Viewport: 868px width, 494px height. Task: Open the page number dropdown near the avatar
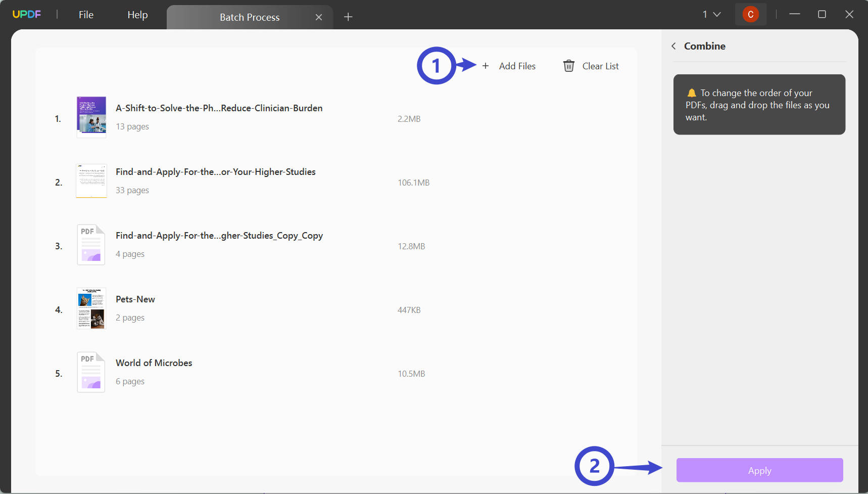click(711, 14)
